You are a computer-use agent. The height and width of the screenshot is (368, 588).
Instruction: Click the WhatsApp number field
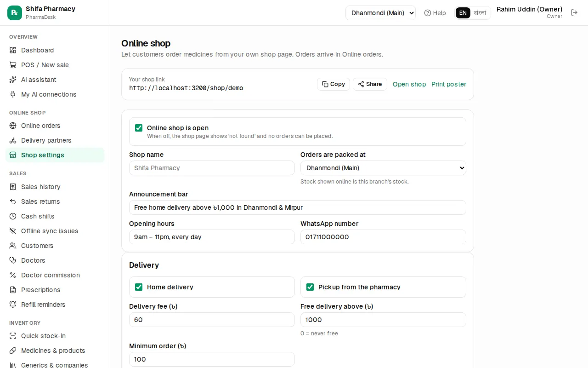(x=383, y=237)
